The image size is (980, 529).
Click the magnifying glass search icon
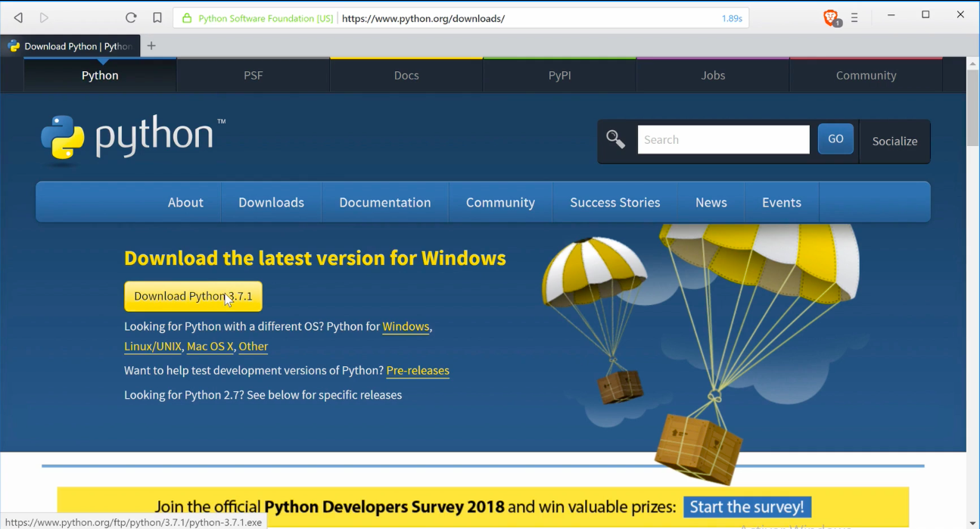click(616, 139)
